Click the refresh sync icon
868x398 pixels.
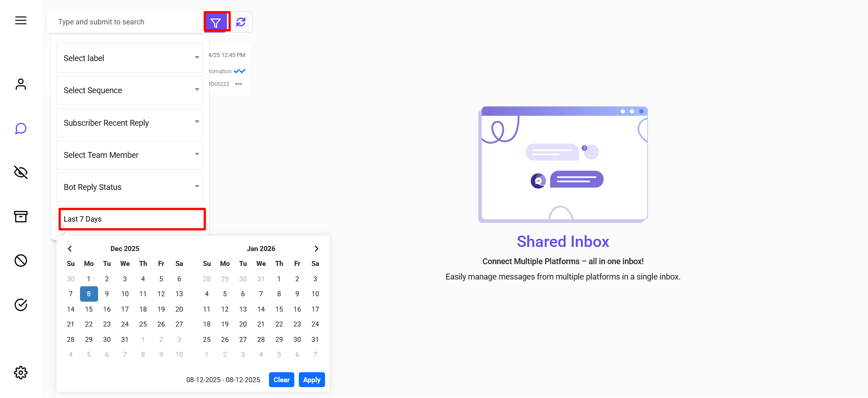point(241,22)
